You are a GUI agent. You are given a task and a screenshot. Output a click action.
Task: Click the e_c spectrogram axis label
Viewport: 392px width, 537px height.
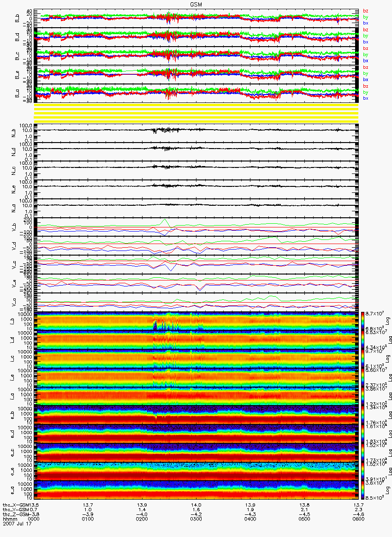point(12,453)
